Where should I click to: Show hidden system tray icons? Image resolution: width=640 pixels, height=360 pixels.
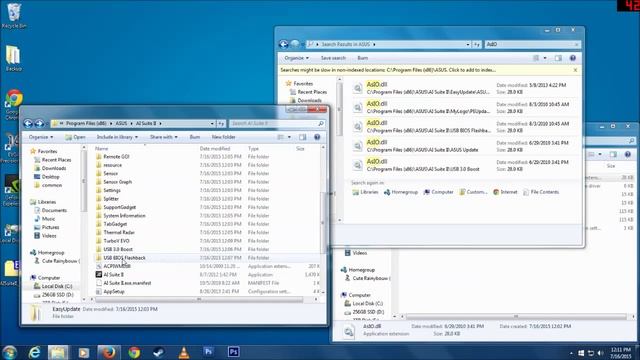pyautogui.click(x=571, y=353)
